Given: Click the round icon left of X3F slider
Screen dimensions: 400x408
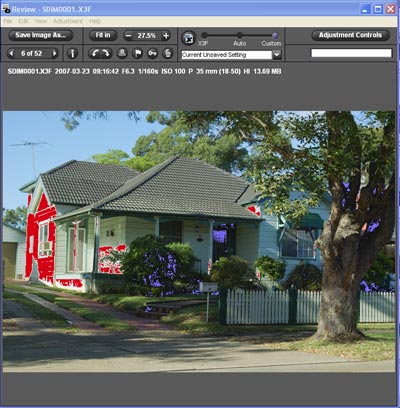Looking at the screenshot, I should click(189, 38).
